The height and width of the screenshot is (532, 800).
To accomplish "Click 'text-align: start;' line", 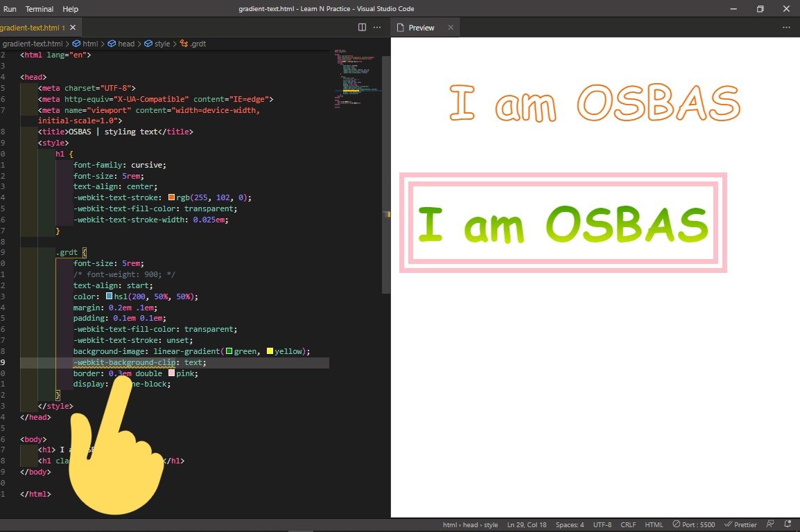I will 113,285.
